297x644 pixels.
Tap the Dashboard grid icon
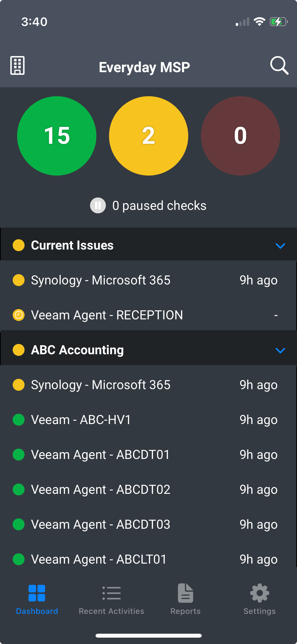coord(37,593)
